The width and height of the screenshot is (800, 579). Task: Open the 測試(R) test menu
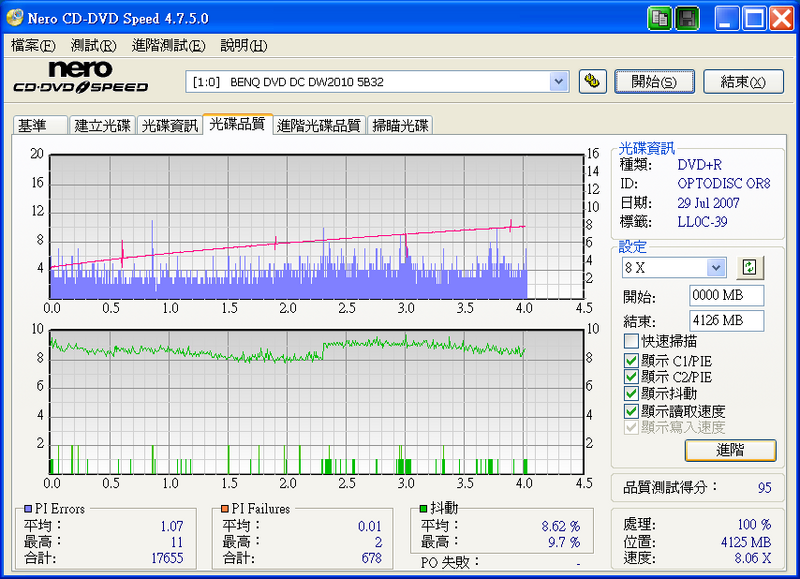93,45
